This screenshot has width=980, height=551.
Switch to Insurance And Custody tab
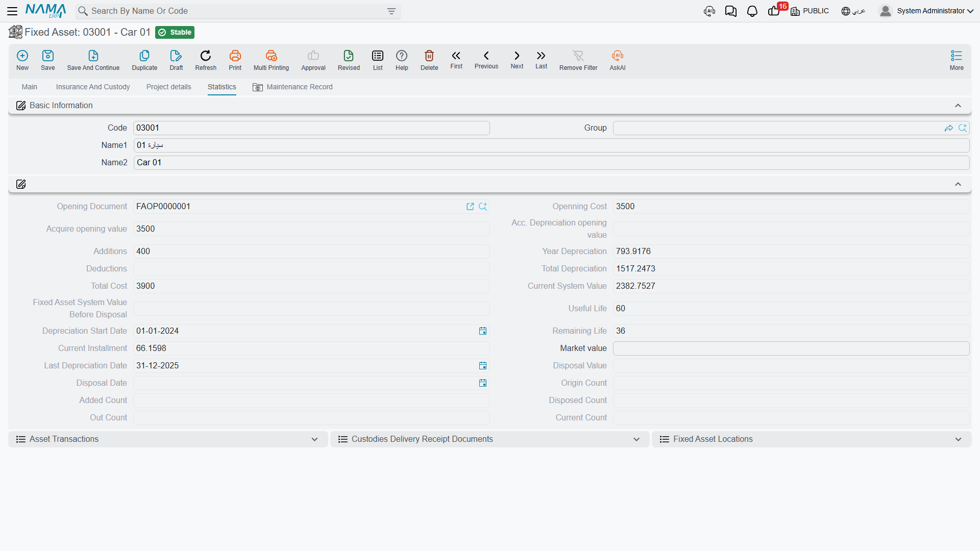coord(93,87)
